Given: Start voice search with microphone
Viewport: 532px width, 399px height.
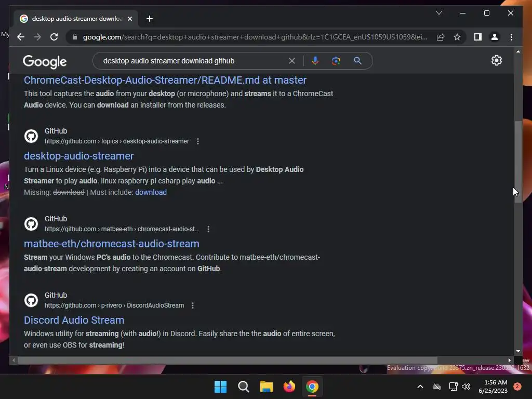Looking at the screenshot, I should [315, 61].
